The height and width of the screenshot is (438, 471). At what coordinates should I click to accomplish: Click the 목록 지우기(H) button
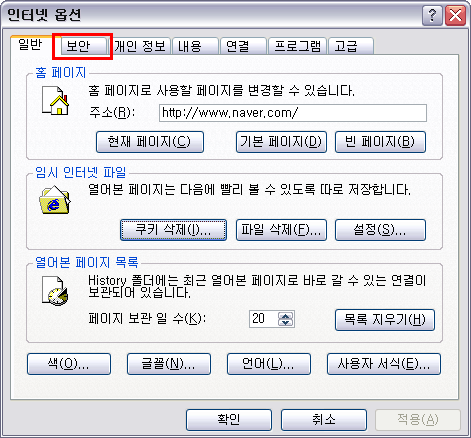pyautogui.click(x=385, y=320)
